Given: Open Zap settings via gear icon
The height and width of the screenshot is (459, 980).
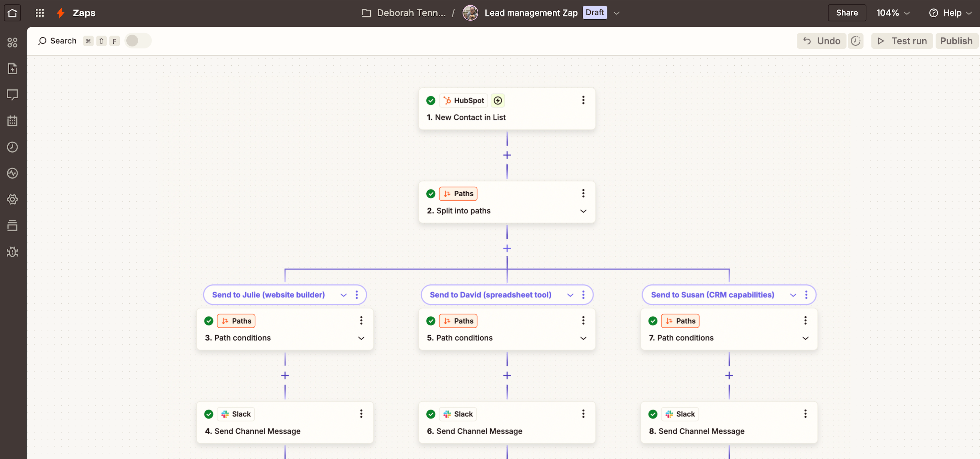Looking at the screenshot, I should pyautogui.click(x=12, y=199).
